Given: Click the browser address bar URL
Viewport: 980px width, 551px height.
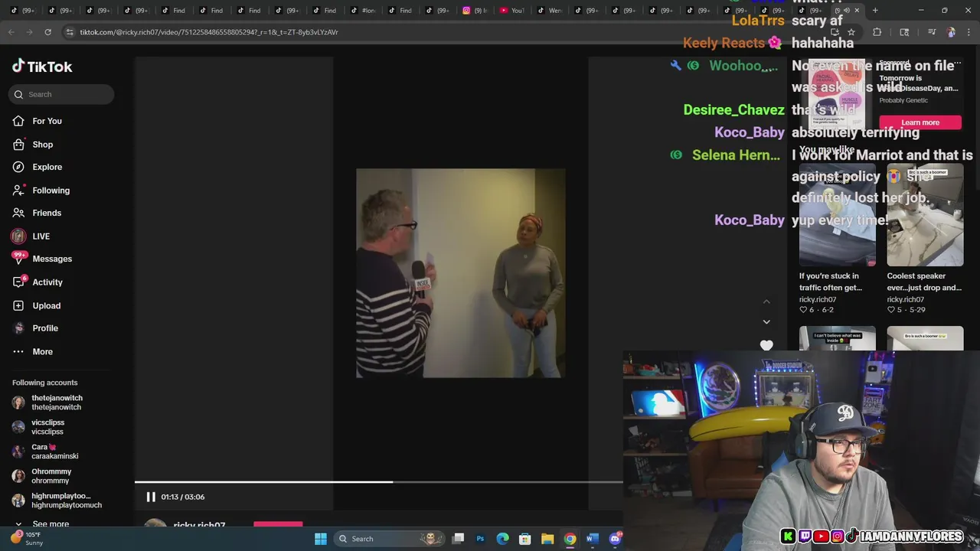Looking at the screenshot, I should coord(209,32).
